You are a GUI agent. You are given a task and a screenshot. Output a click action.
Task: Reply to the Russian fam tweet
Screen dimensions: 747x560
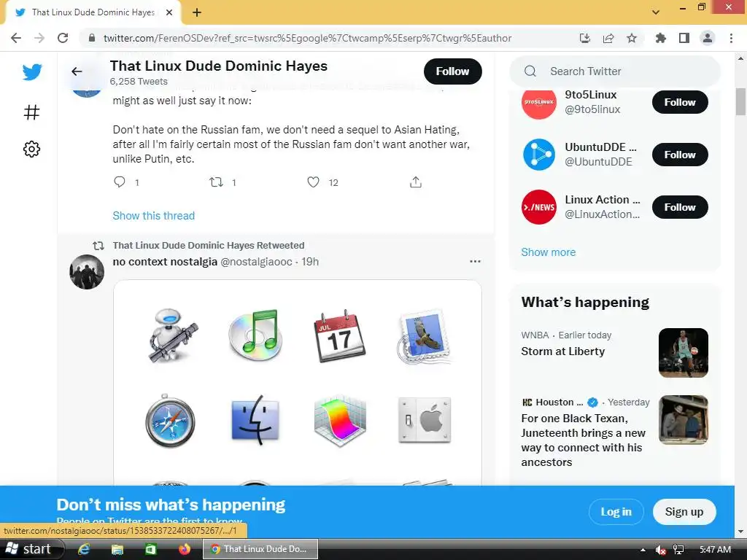120,182
